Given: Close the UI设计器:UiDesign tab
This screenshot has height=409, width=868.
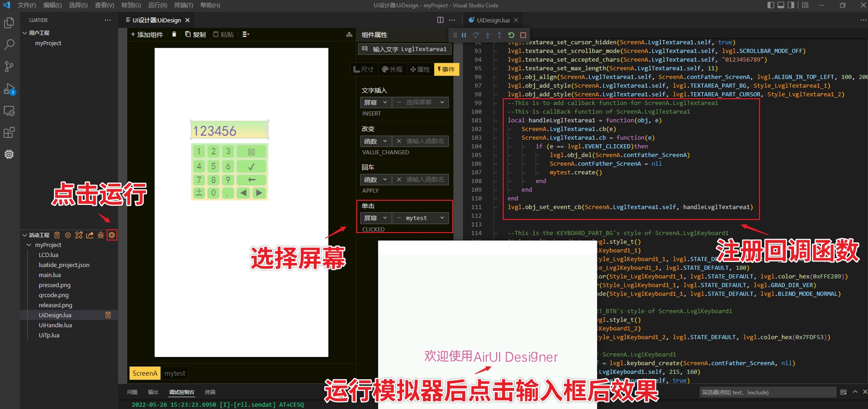Looking at the screenshot, I should point(188,20).
